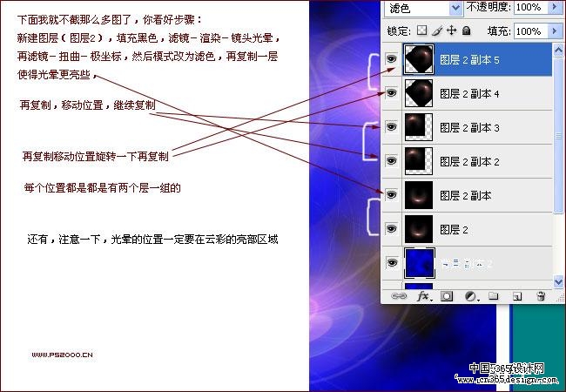The width and height of the screenshot is (566, 392).
Task: Toggle visibility of the blue background copy layer
Action: [x=391, y=263]
